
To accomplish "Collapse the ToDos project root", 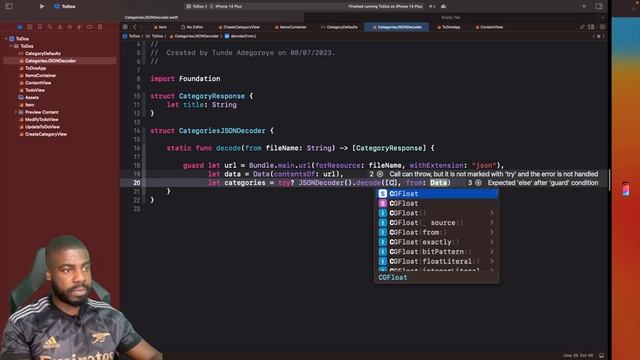I will click(x=6, y=39).
